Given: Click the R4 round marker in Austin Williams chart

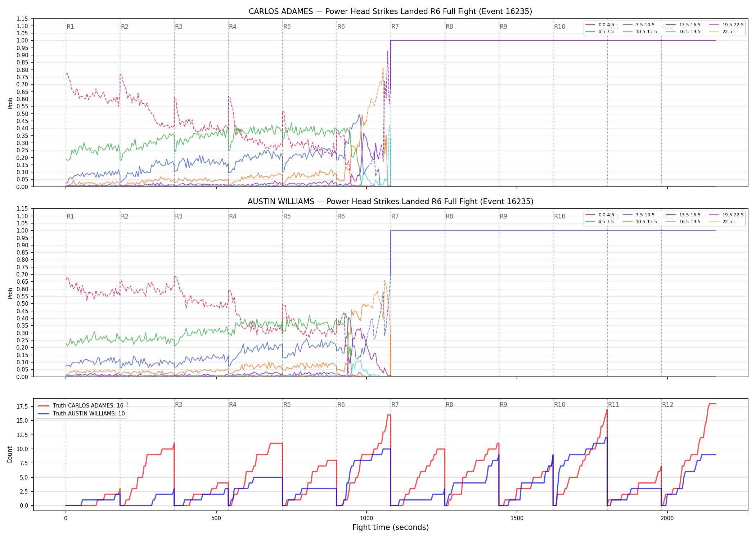Looking at the screenshot, I should pyautogui.click(x=233, y=216).
